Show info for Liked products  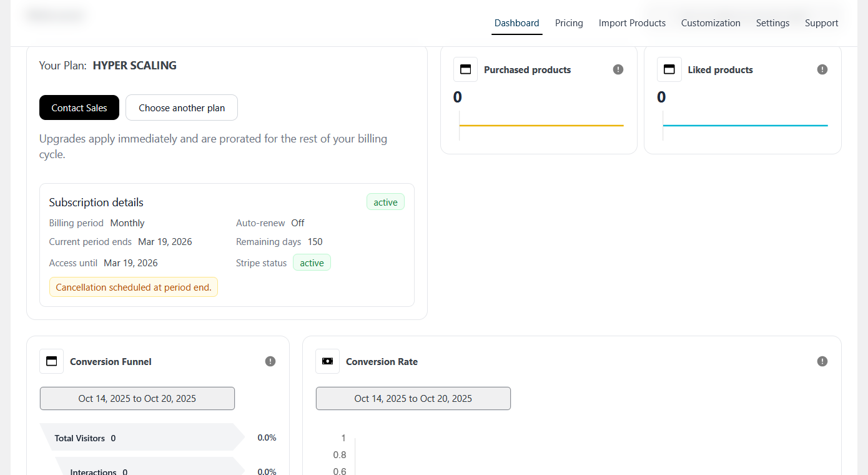[x=822, y=69]
